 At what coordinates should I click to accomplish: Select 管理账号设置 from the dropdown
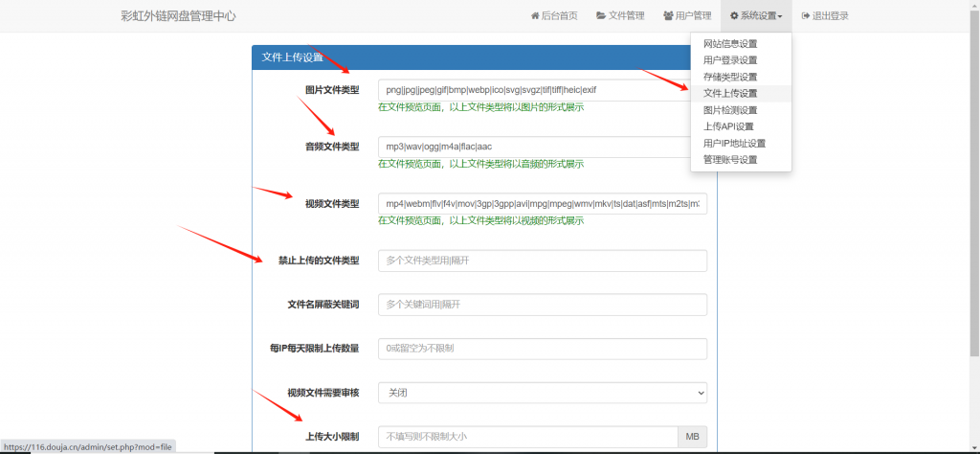(742, 160)
